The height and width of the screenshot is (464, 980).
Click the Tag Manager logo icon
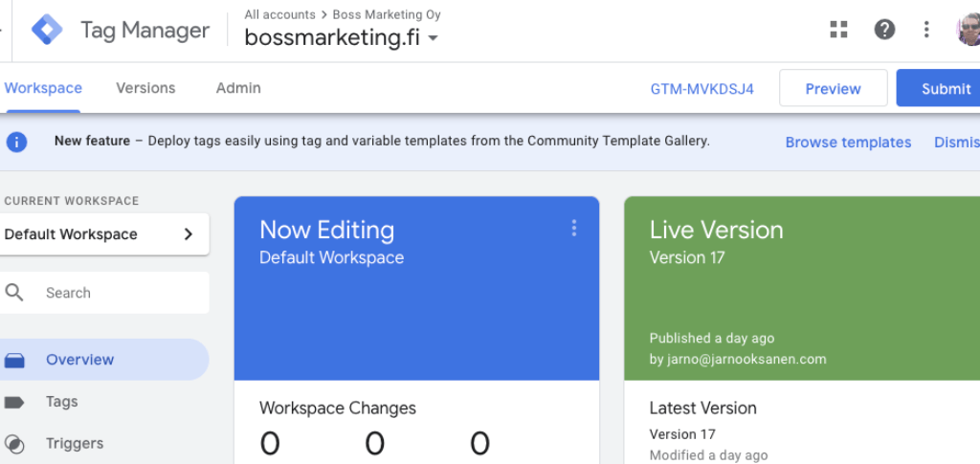tap(47, 30)
